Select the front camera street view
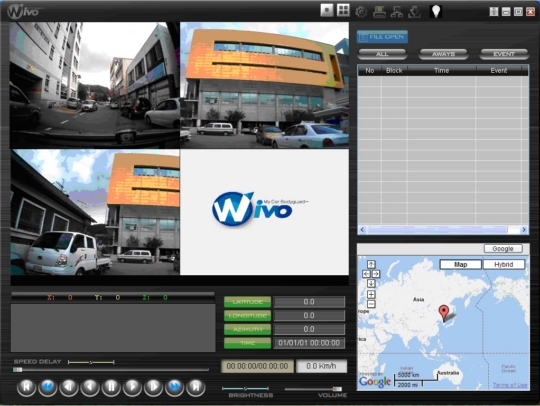Screen dimensions: 540x406 tap(95, 85)
